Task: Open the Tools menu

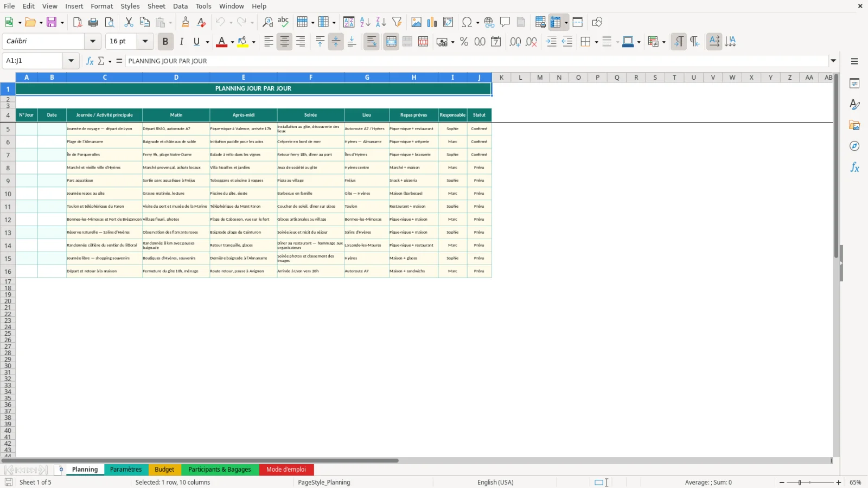Action: pos(203,6)
